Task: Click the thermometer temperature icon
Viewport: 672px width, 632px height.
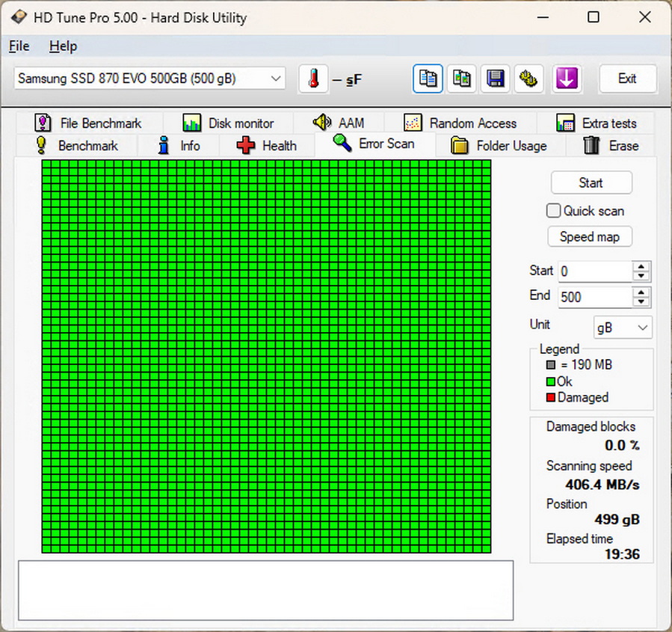Action: [313, 79]
